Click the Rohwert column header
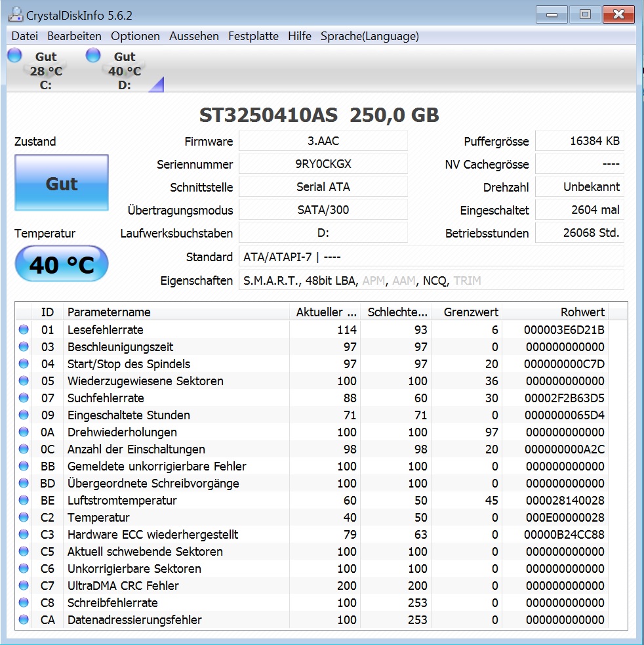This screenshot has width=644, height=645. pos(555,312)
